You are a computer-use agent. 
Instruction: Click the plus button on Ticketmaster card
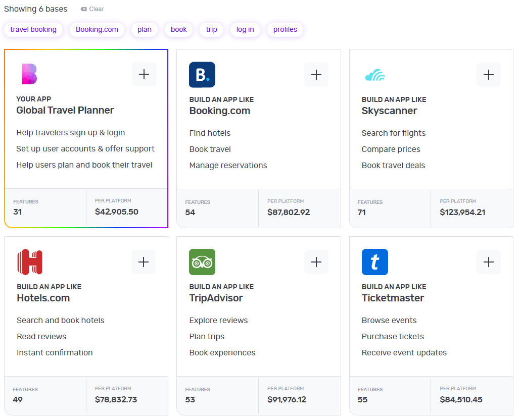(489, 262)
